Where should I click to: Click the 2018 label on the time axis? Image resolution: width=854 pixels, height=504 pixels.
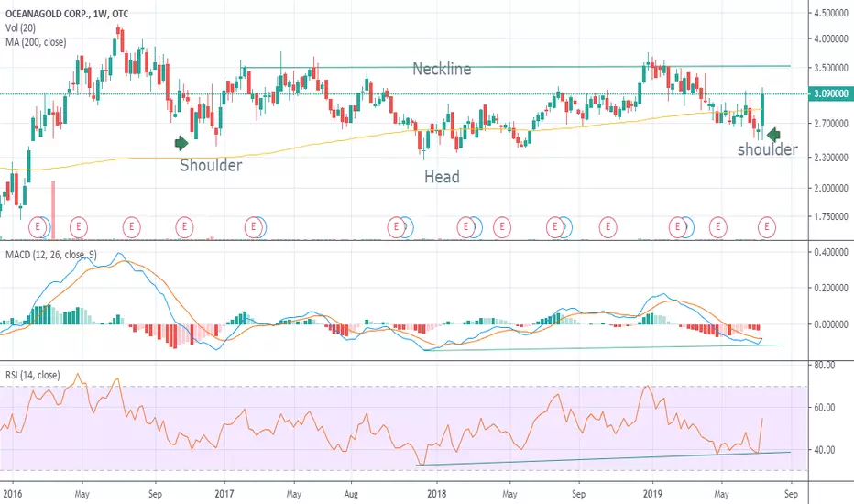(437, 494)
